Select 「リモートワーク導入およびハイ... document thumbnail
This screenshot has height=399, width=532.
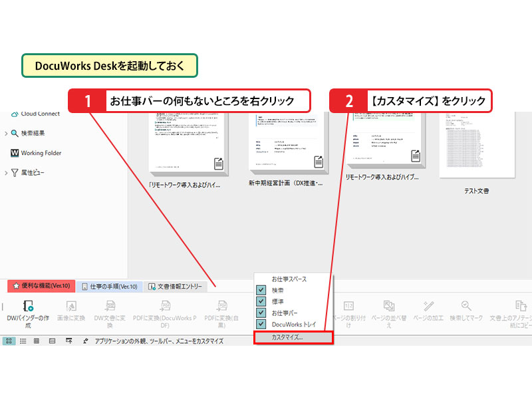(x=189, y=144)
